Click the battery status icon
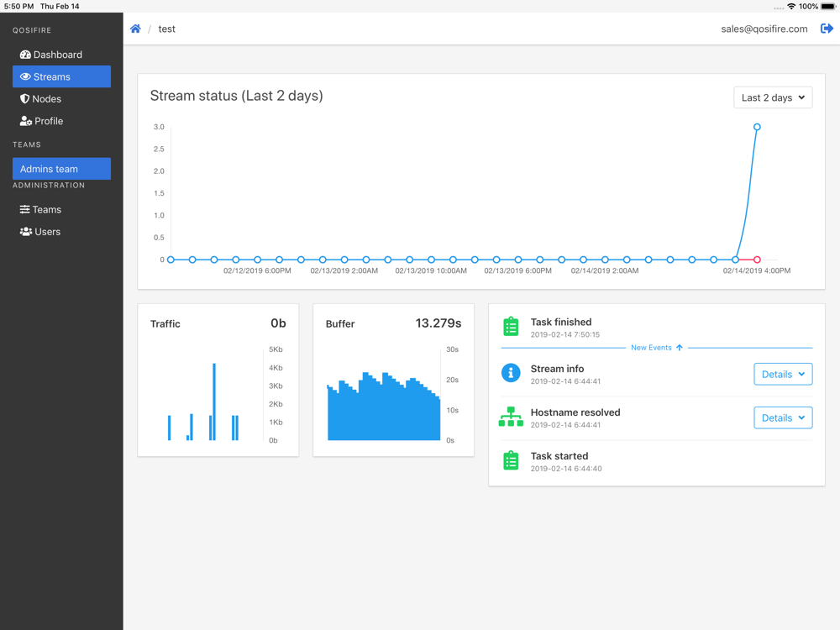 coord(828,7)
